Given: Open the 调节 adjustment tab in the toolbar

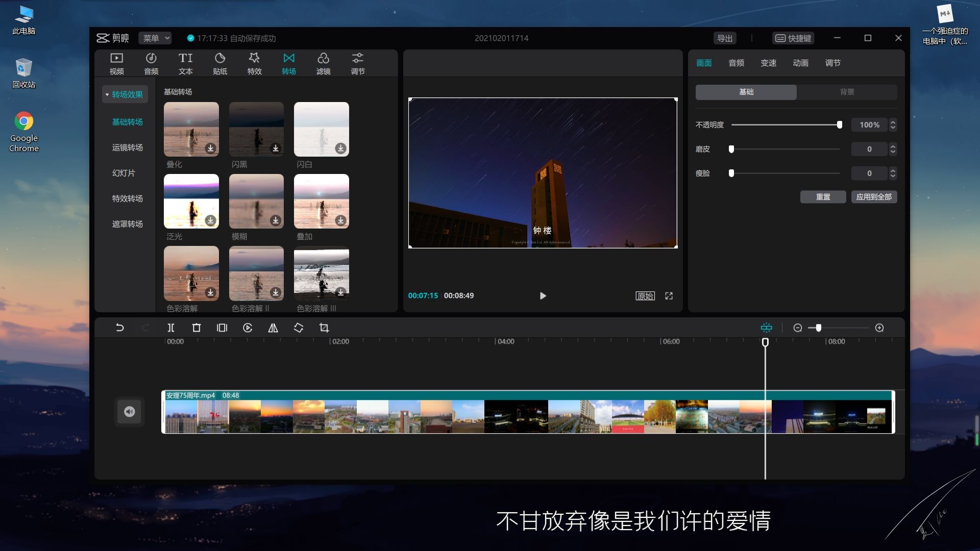Looking at the screenshot, I should [x=358, y=64].
